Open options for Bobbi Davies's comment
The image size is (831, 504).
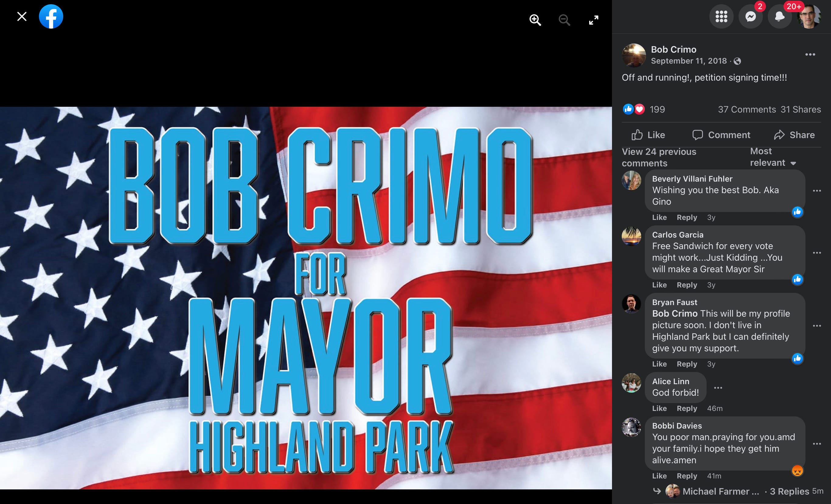tap(817, 443)
